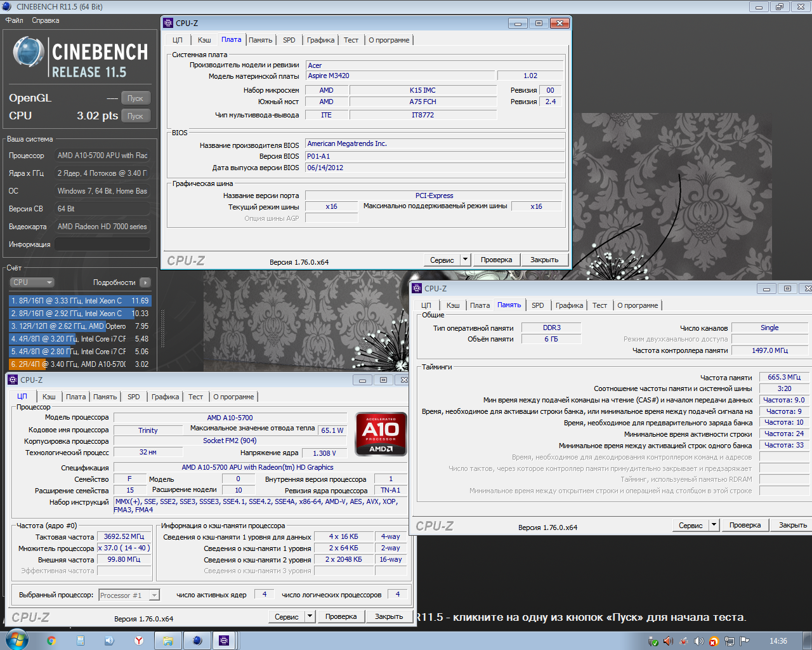Click the memory controller frequency 1497.0 МГц
The image size is (812, 650).
(770, 350)
